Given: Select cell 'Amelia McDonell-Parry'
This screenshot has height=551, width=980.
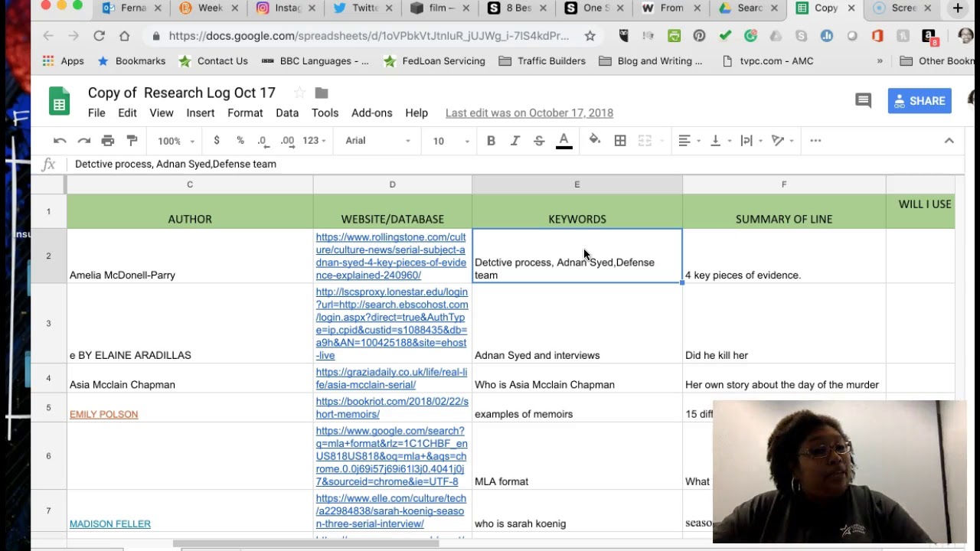Looking at the screenshot, I should pyautogui.click(x=190, y=256).
